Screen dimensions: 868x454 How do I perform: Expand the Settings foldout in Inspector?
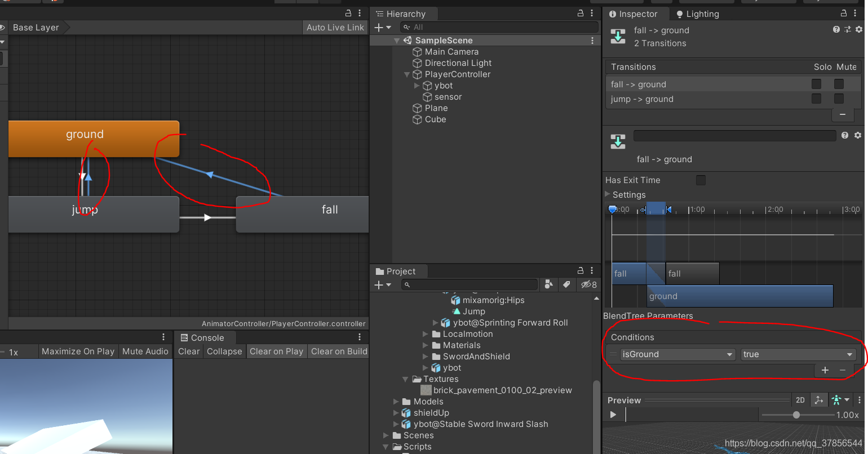click(608, 194)
